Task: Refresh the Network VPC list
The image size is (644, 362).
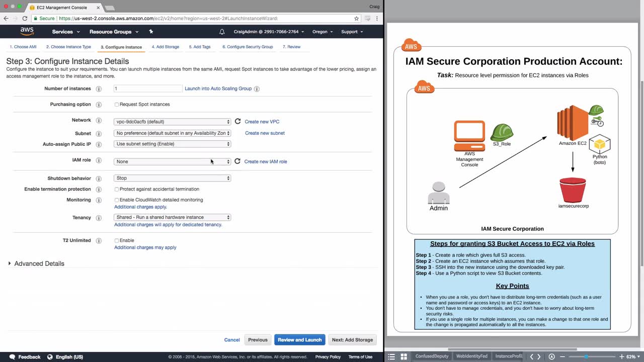Action: pos(237,121)
